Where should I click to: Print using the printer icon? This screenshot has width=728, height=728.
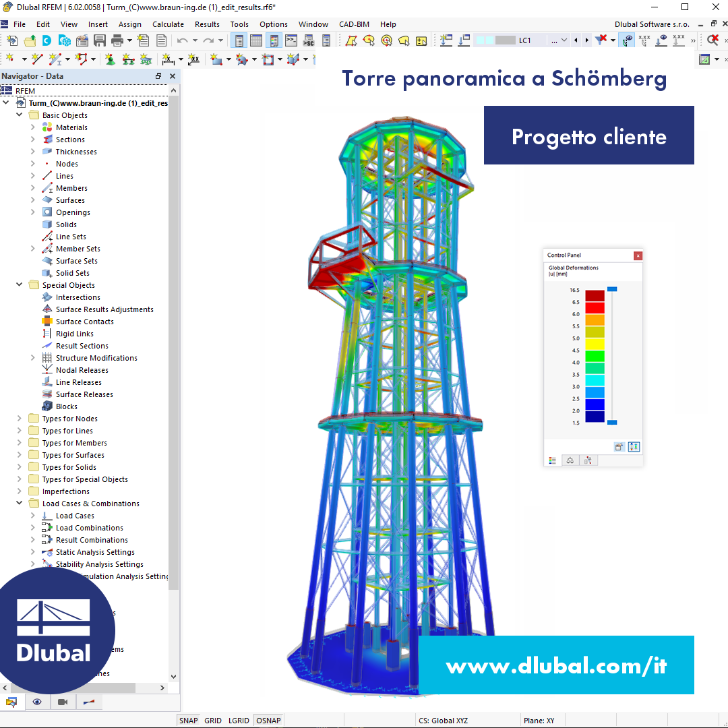tap(117, 41)
